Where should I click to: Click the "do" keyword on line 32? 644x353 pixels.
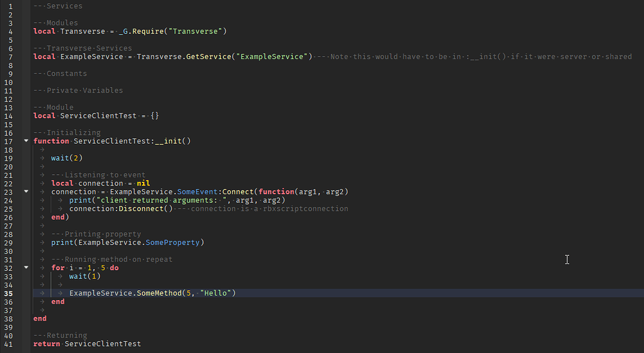(114, 268)
